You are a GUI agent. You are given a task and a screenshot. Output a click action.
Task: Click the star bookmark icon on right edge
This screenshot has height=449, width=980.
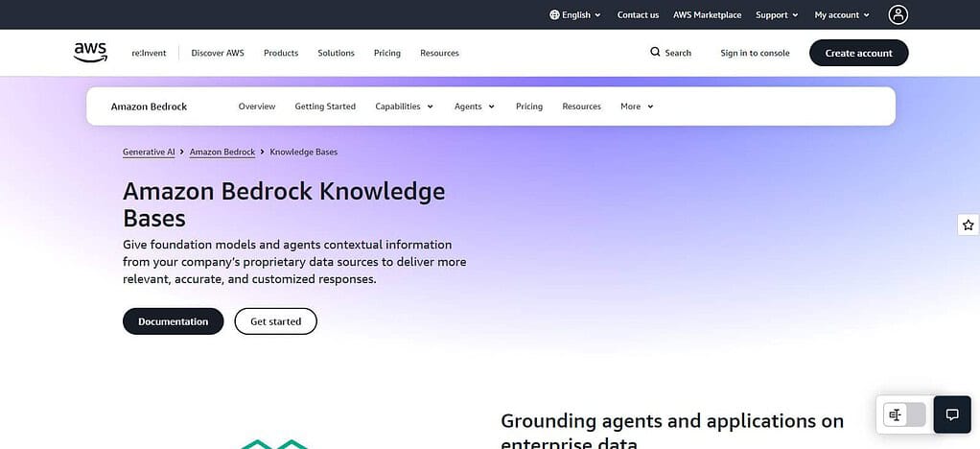[968, 225]
